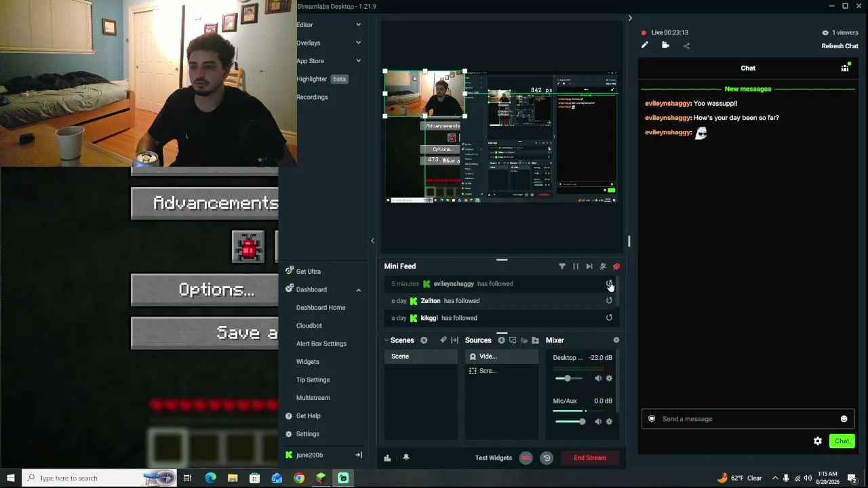Click the audio waveform icon in the Sources header
The width and height of the screenshot is (868, 488).
coord(524,340)
